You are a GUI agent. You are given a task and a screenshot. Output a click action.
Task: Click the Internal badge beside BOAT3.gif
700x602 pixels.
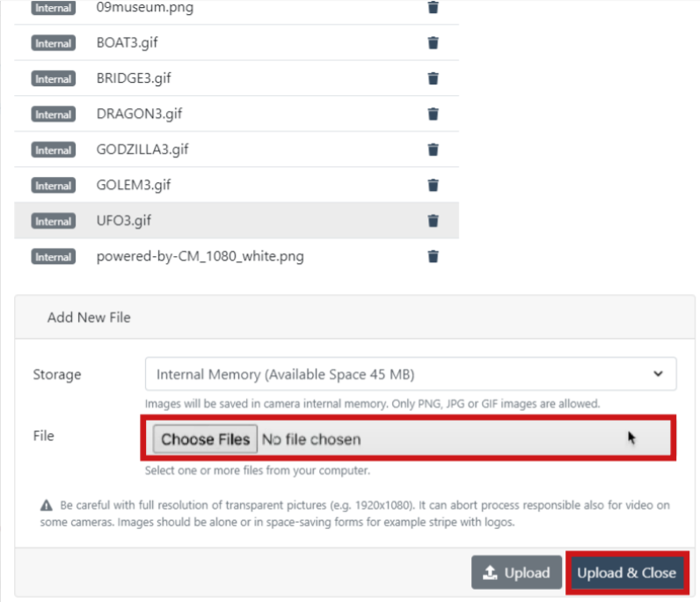point(54,43)
